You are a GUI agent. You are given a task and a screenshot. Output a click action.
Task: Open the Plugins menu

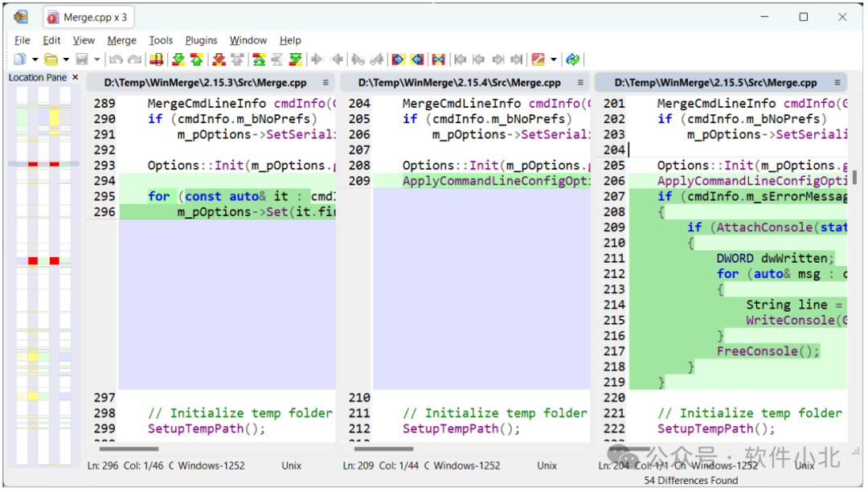(201, 40)
